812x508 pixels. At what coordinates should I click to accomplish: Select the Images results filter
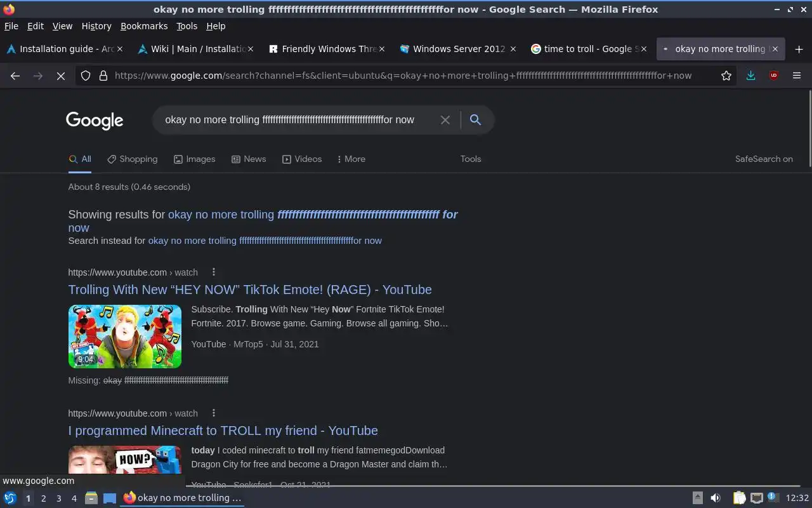pos(195,159)
